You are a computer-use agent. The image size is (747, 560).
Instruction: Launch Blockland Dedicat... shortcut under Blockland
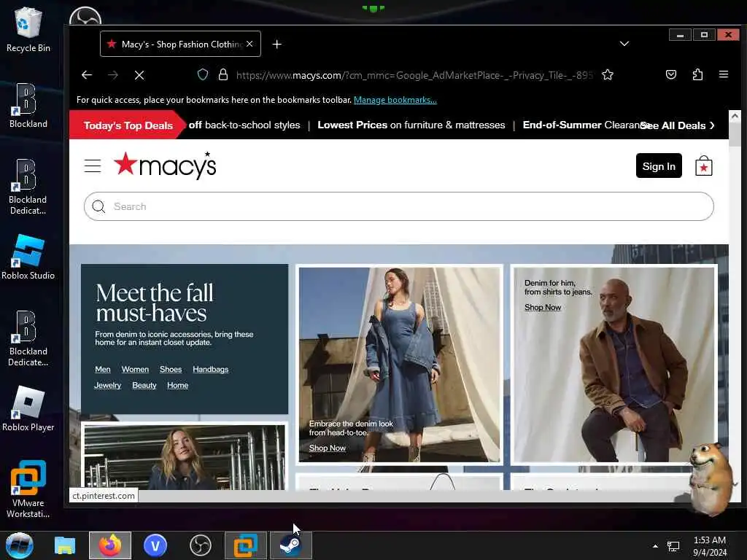tap(28, 187)
